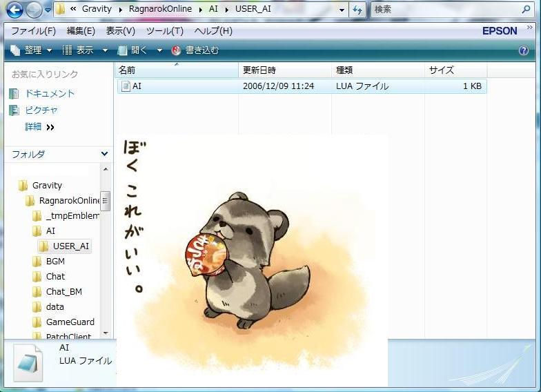Image resolution: width=541 pixels, height=392 pixels.
Task: Select the BGM folder in the tree
Action: [x=48, y=261]
